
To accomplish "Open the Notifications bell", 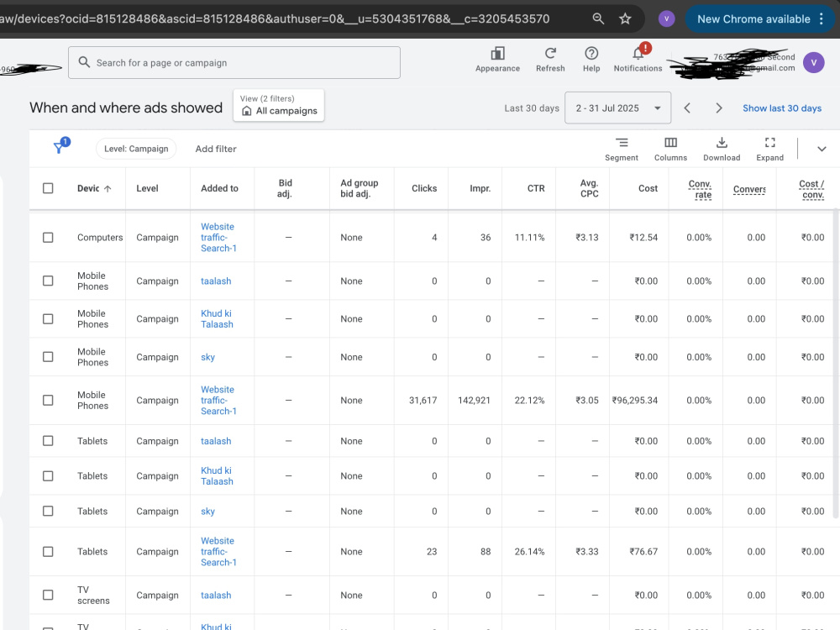I will click(x=638, y=54).
